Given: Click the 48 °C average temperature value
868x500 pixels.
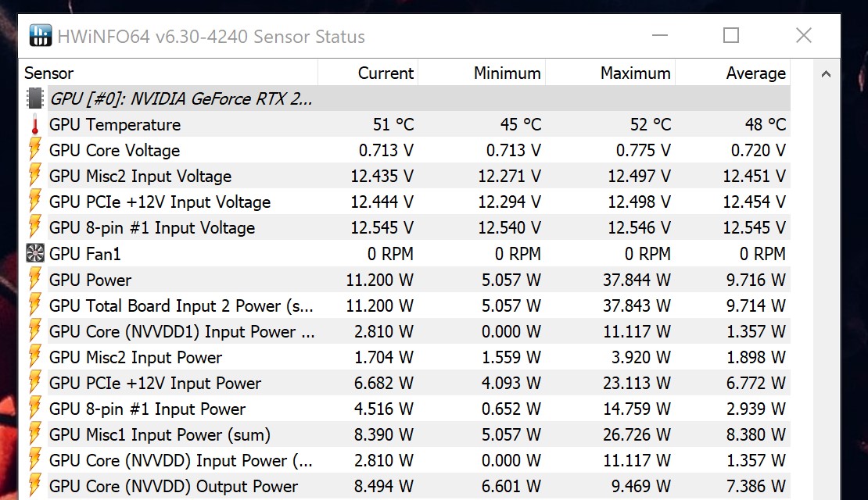Looking at the screenshot, I should tap(765, 124).
